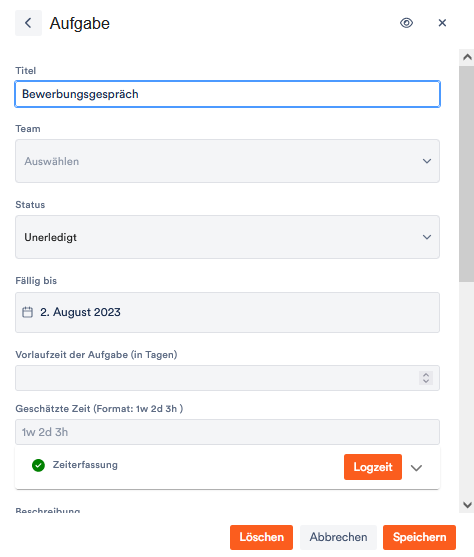Click the Geschätzte Zeit input field

pos(227,432)
